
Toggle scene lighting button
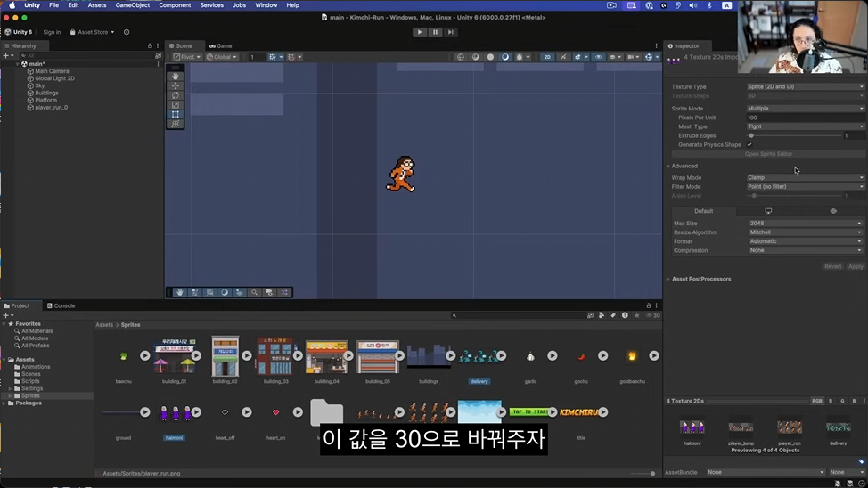click(x=563, y=57)
